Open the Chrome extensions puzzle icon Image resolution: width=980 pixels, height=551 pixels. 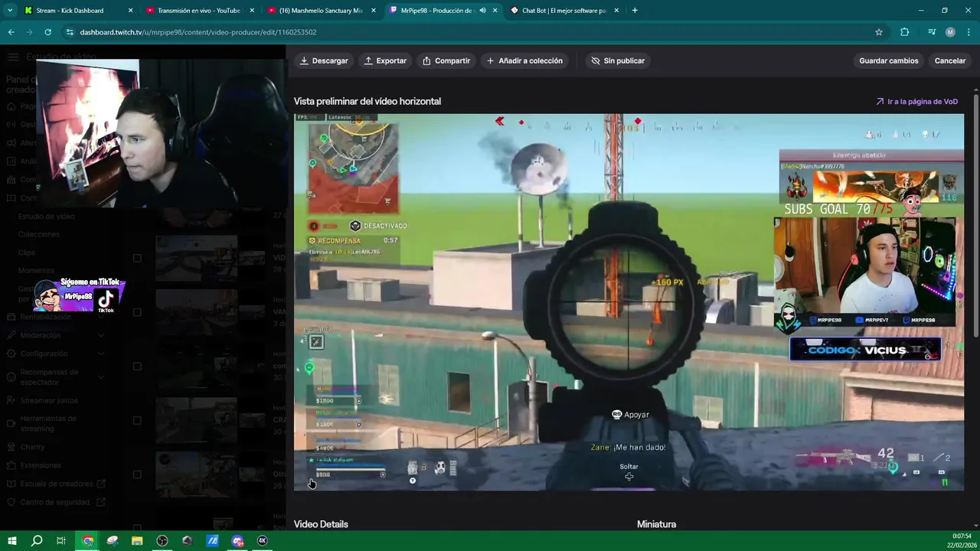[x=905, y=32]
